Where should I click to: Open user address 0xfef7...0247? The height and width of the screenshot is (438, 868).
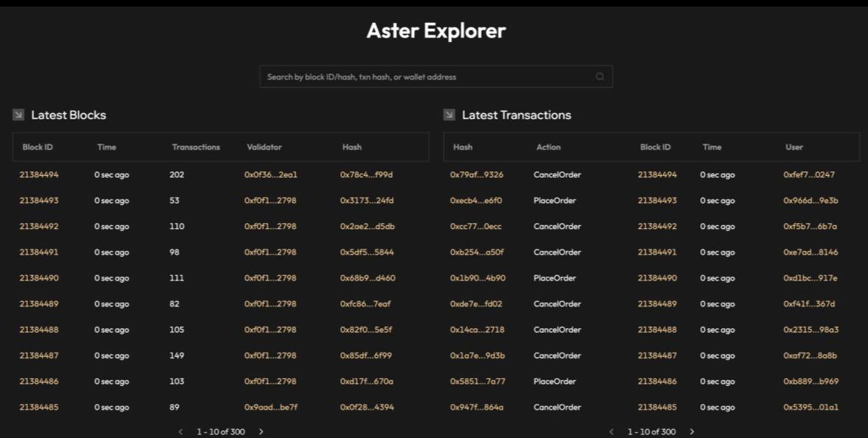[x=809, y=174]
